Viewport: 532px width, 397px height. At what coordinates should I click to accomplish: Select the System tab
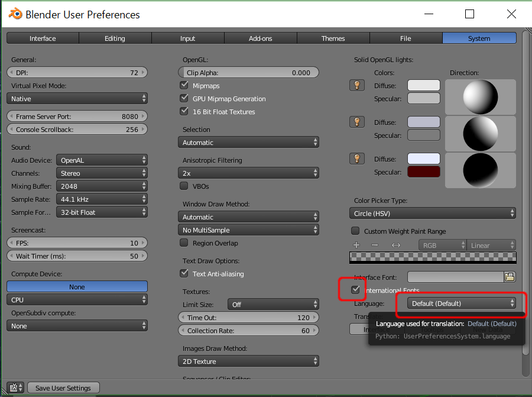(x=479, y=38)
